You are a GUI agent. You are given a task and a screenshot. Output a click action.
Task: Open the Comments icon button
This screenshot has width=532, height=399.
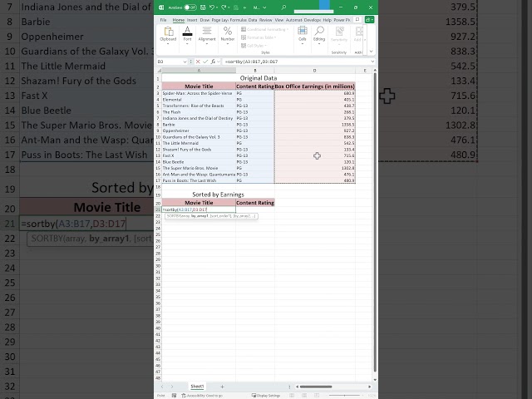[x=357, y=20]
